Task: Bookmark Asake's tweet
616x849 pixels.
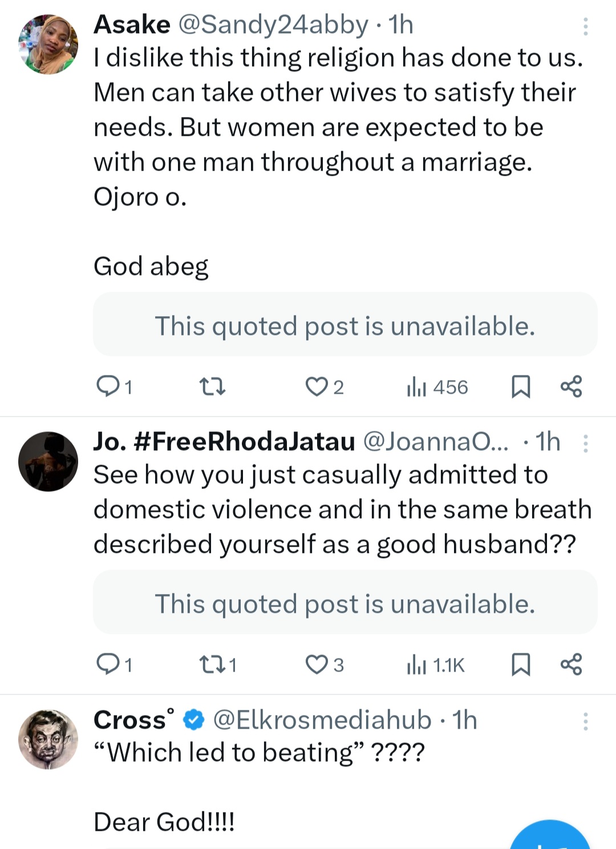Action: pos(520,387)
